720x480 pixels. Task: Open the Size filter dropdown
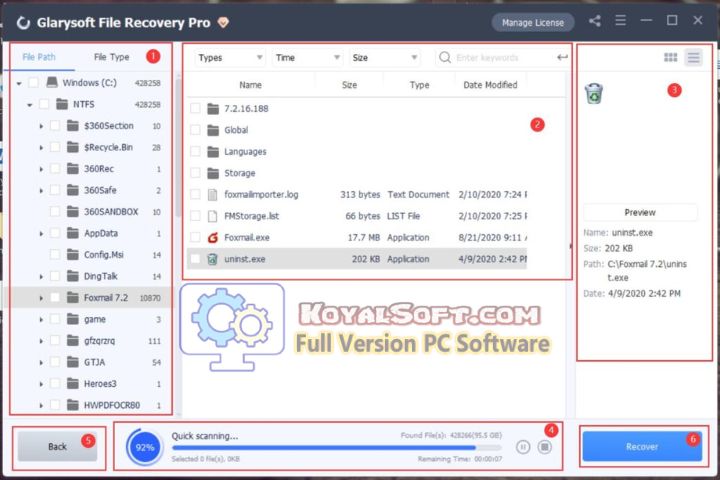(x=385, y=58)
